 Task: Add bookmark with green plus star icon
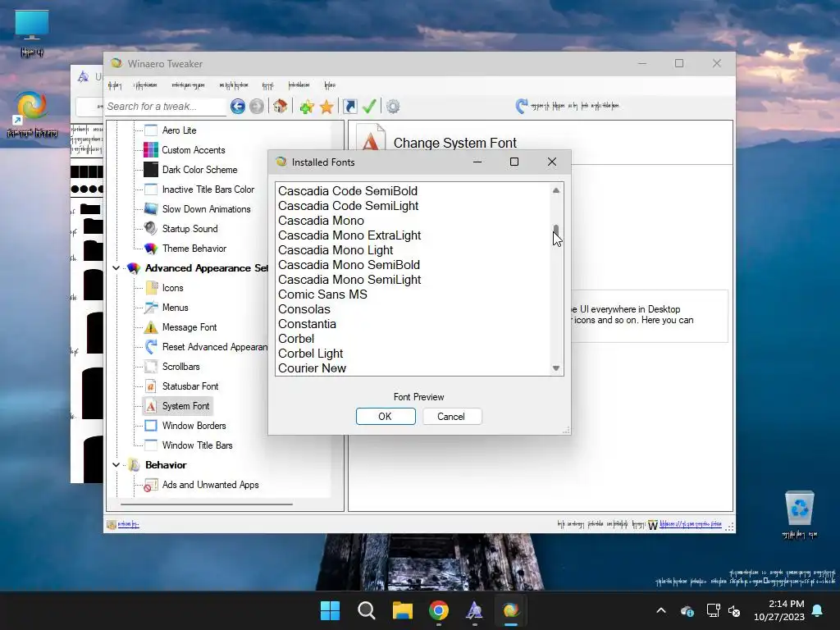pyautogui.click(x=307, y=107)
